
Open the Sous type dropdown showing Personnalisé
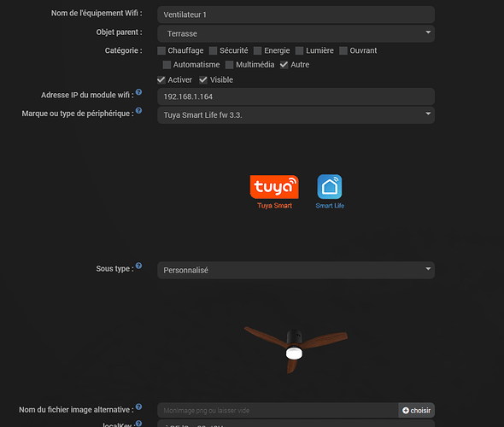296,270
